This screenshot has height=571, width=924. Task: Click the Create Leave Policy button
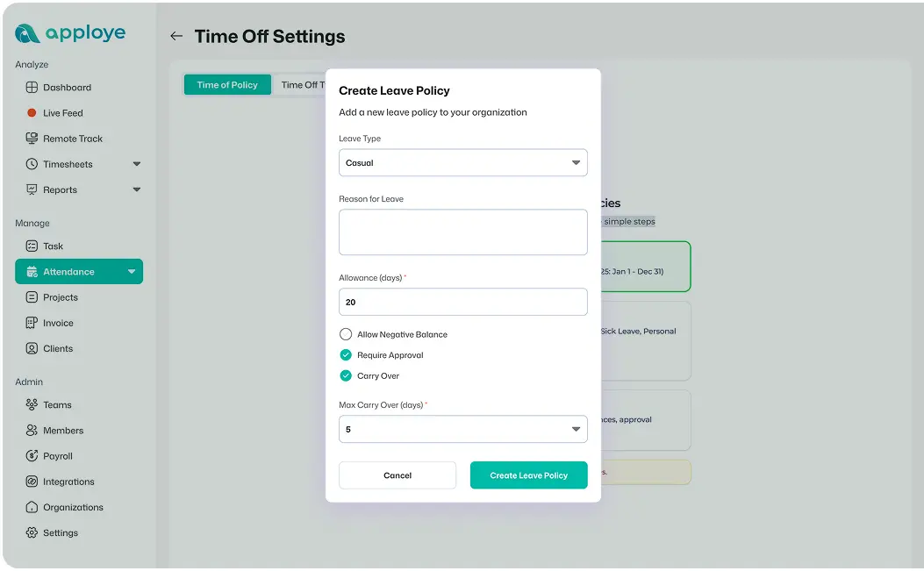[x=528, y=475]
